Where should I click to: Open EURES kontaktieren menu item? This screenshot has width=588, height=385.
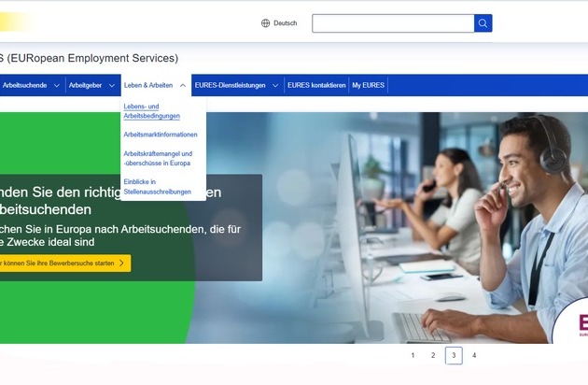click(315, 86)
